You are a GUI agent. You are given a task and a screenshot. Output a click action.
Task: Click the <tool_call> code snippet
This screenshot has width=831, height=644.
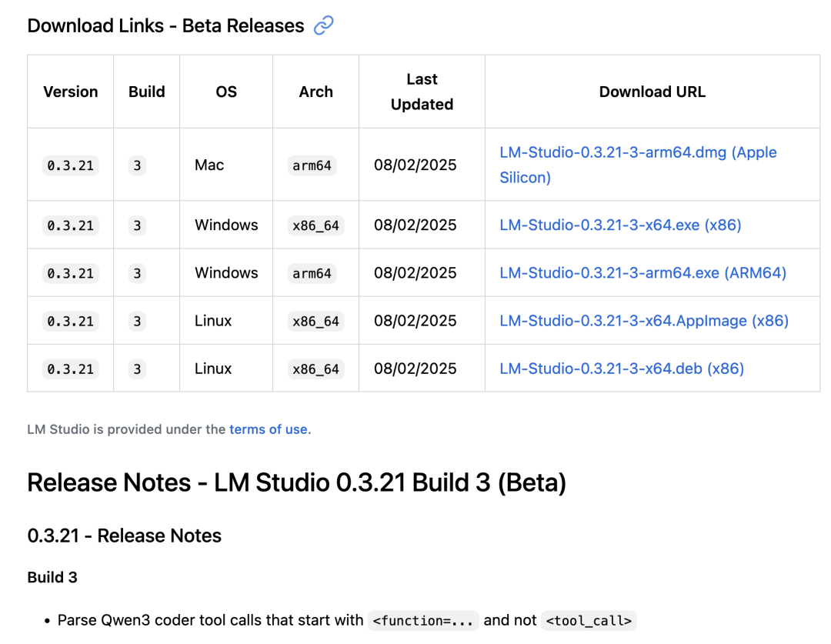click(589, 620)
